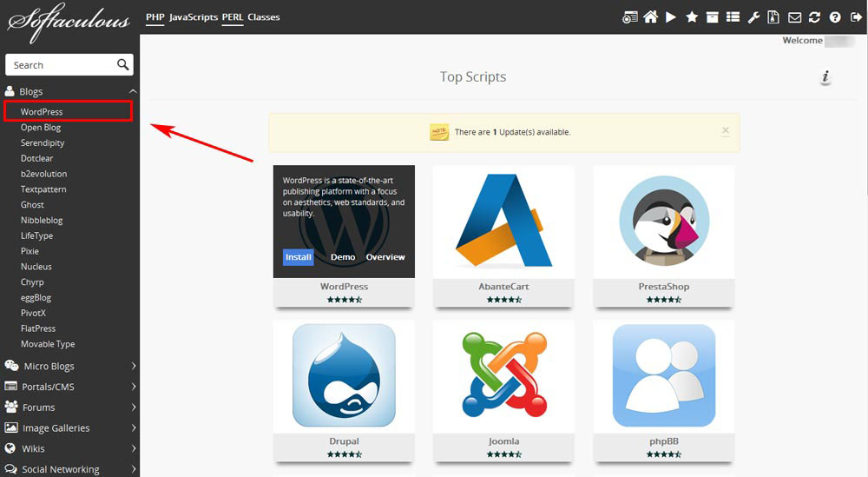Open the WordPress Overview link
Image resolution: width=868 pixels, height=477 pixels.
(385, 257)
